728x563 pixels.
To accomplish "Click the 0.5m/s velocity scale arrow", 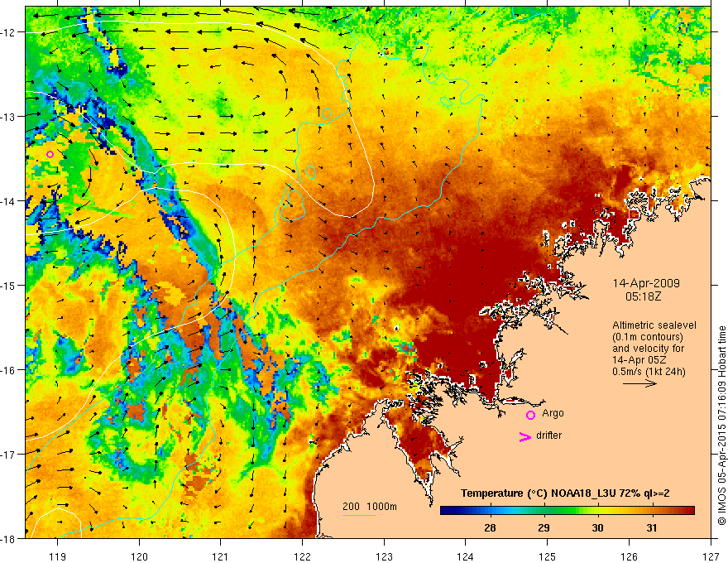I will 639,383.
